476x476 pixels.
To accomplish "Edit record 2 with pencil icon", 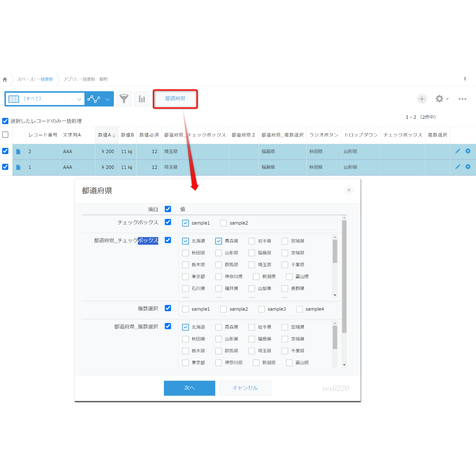I will click(458, 151).
